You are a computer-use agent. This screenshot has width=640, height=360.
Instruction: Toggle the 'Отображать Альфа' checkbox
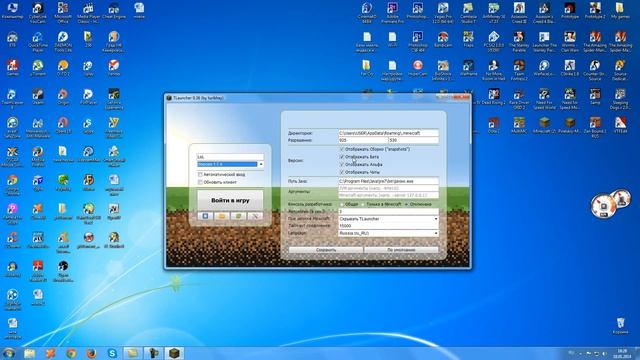342,164
